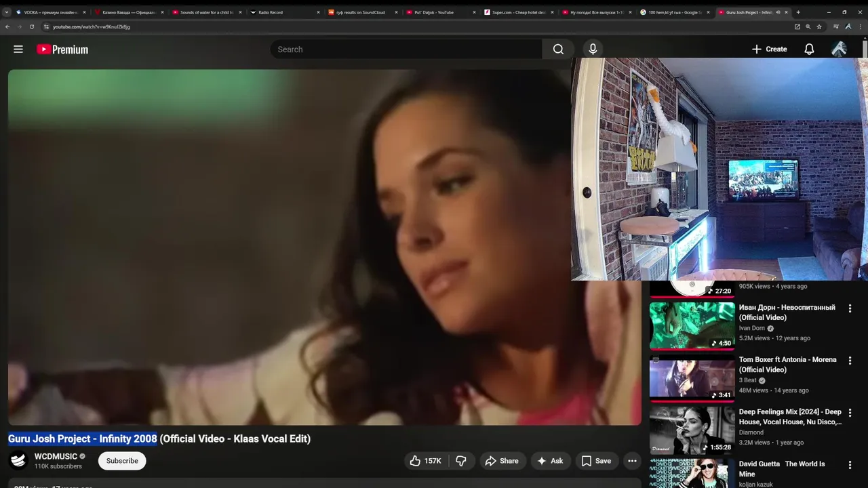Viewport: 868px width, 488px height.
Task: Click the browser address bar URL
Action: (x=92, y=26)
